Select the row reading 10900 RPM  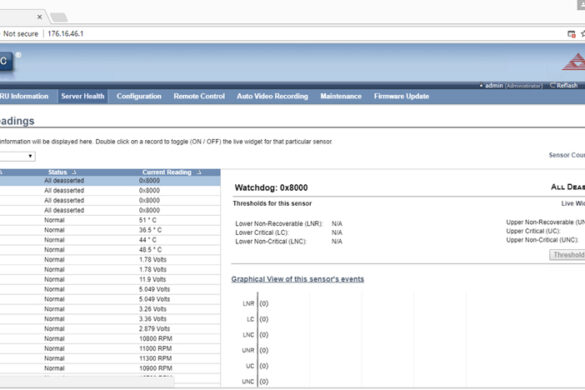(110, 368)
